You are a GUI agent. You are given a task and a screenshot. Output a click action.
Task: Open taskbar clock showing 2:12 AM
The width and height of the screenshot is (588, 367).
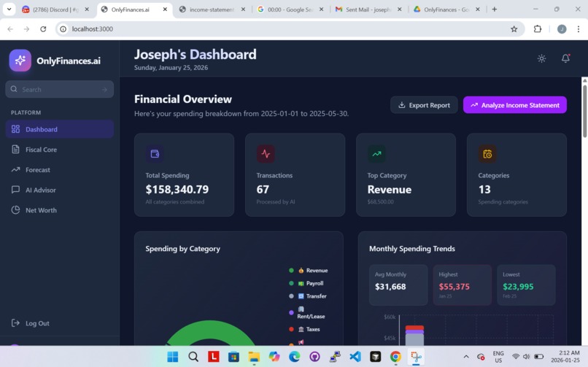pos(566,357)
